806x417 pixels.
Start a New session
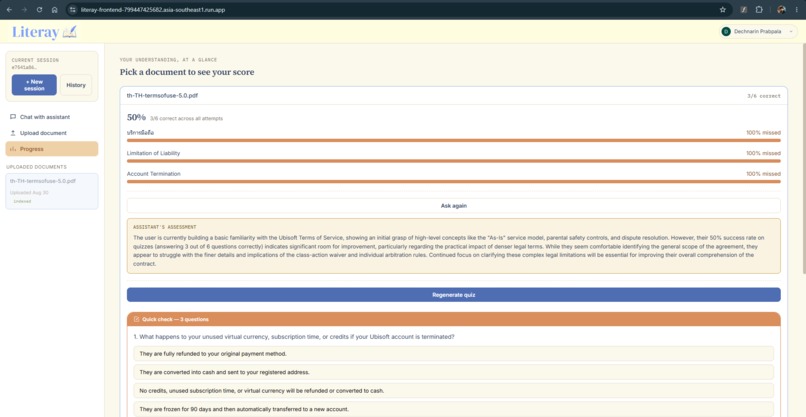tap(34, 85)
